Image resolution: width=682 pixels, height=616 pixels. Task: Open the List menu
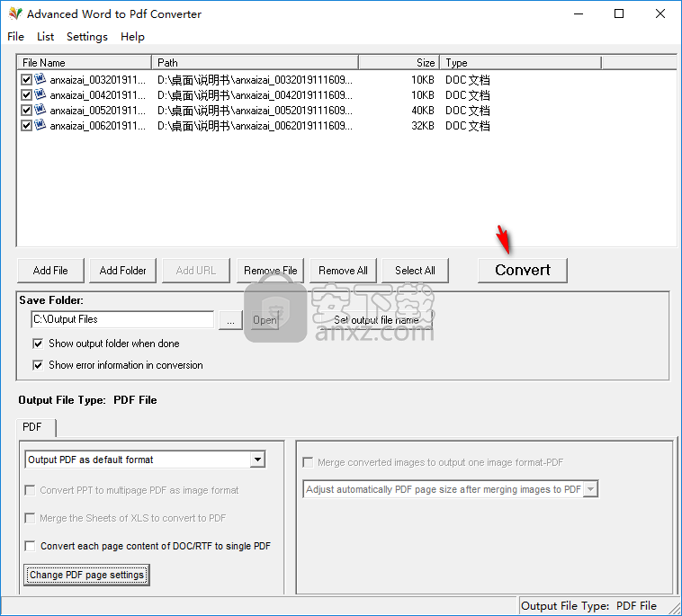[x=45, y=37]
